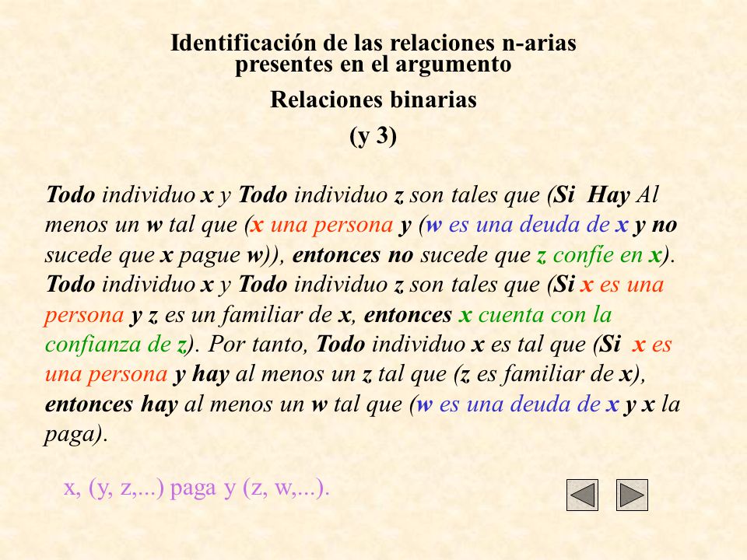Click the words 'Por tanto,'
Image resolution: width=747 pixels, height=560 pixels.
click(x=259, y=345)
